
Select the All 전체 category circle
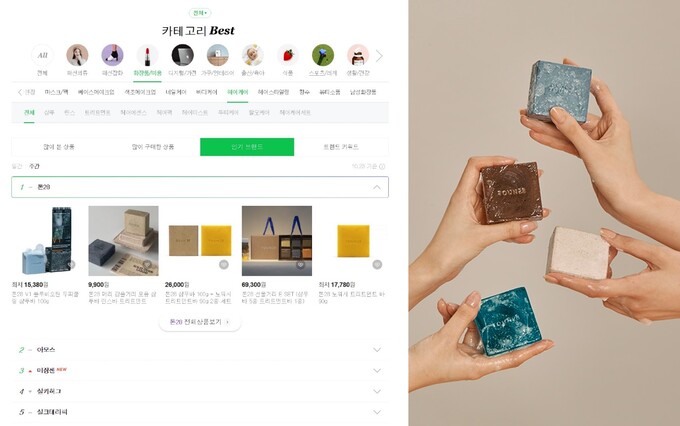(x=42, y=56)
